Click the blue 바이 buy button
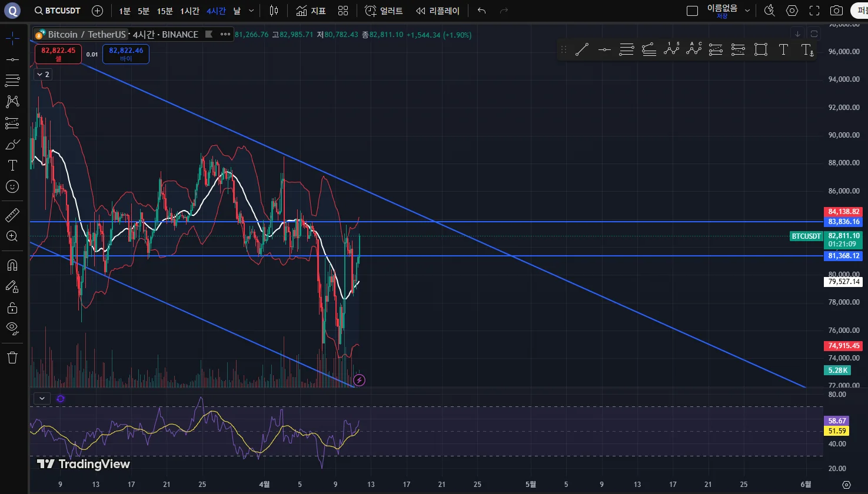Screen dimensions: 868x494 [126, 54]
